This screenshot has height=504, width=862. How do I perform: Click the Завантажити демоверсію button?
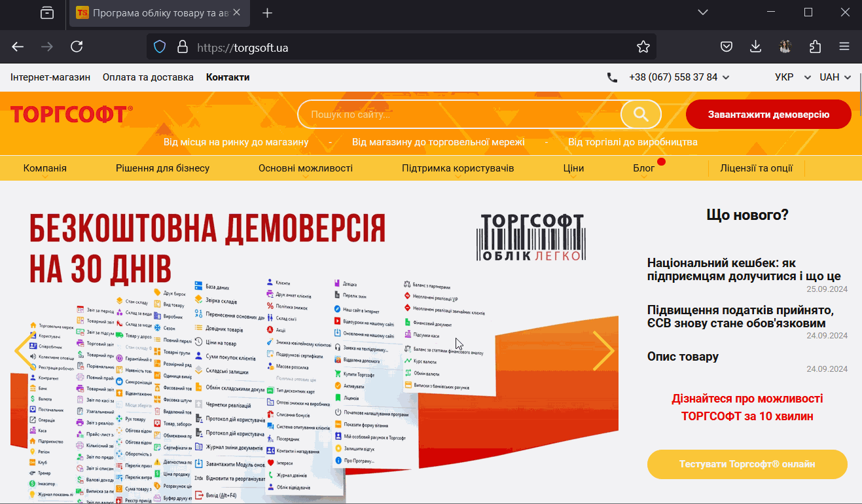pos(768,114)
